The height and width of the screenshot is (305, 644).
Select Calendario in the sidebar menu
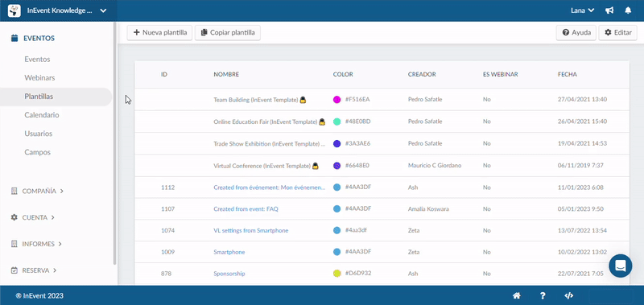(42, 115)
